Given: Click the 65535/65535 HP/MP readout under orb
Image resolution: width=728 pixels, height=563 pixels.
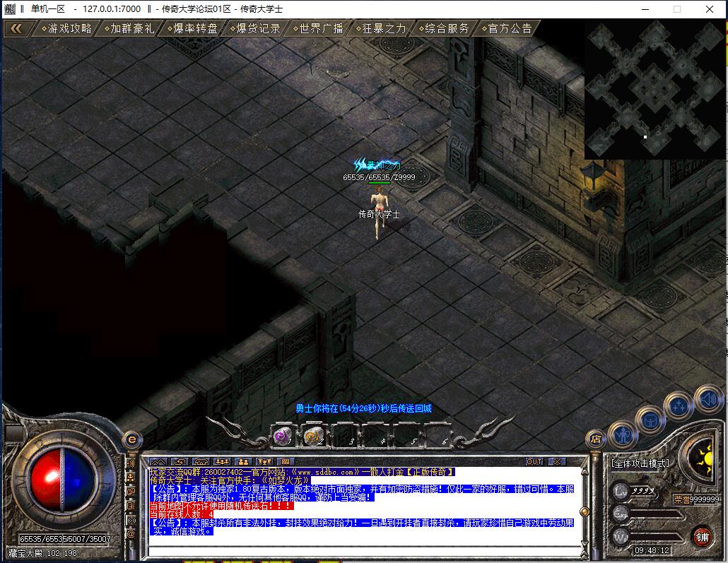Looking at the screenshot, I should 65,539.
